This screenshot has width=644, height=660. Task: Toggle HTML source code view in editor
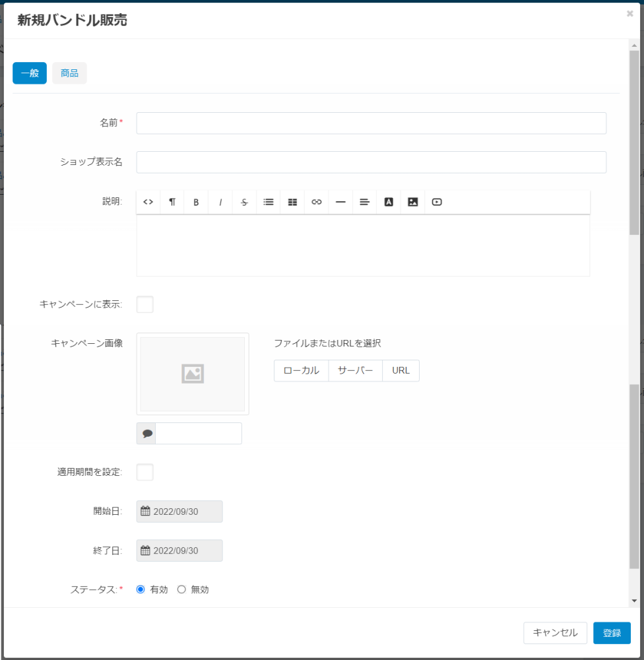[148, 202]
